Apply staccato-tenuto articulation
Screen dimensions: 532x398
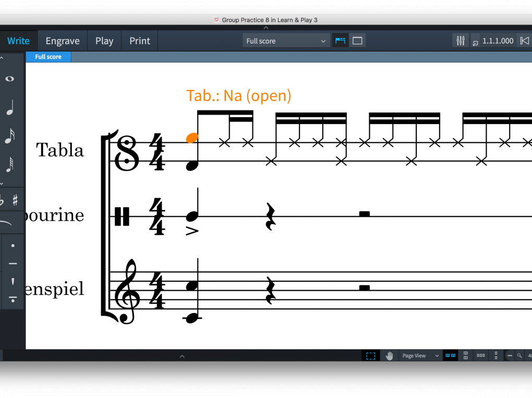13,300
